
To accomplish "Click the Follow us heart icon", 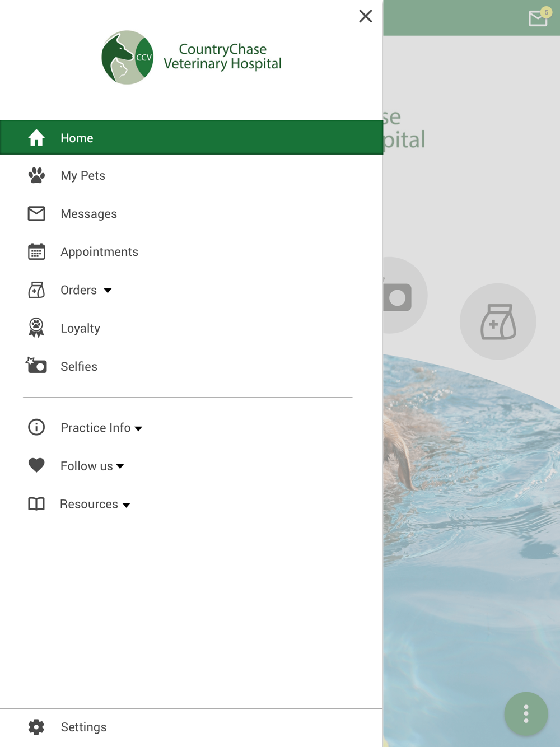I will (36, 465).
